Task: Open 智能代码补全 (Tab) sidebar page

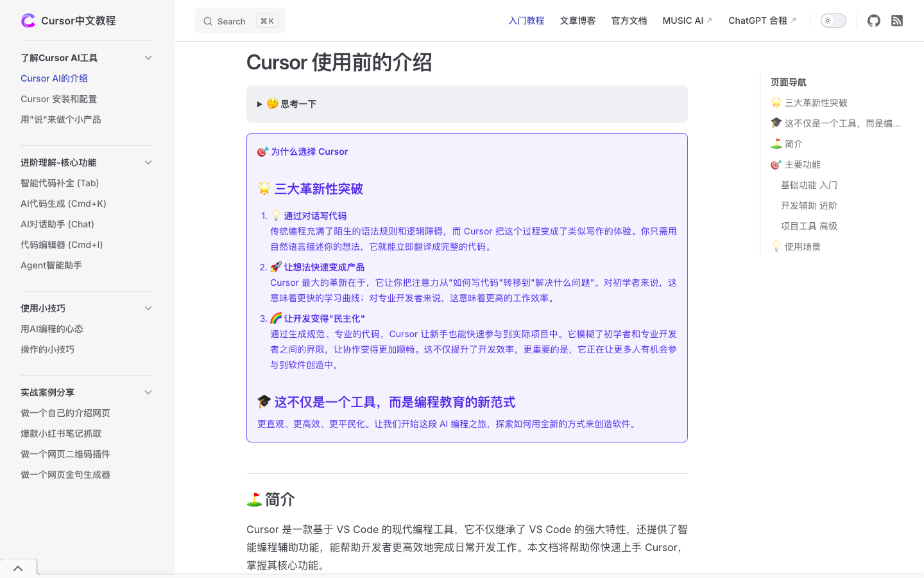Action: coord(60,183)
